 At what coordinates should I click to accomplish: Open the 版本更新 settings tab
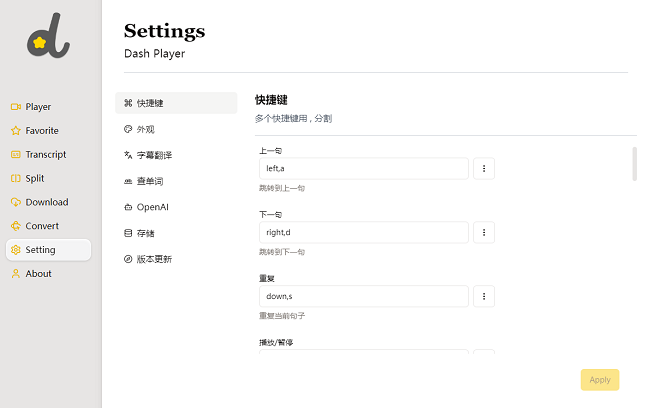(x=154, y=259)
